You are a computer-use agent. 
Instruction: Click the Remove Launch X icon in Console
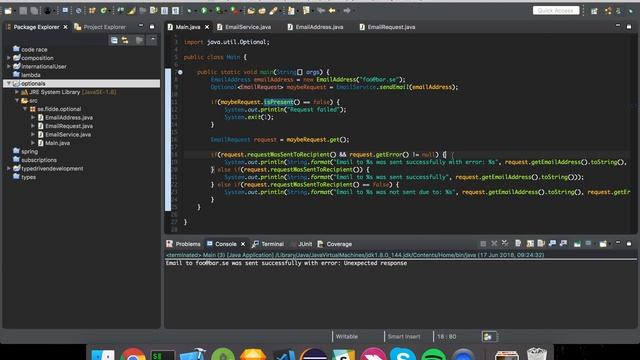pyautogui.click(x=494, y=244)
